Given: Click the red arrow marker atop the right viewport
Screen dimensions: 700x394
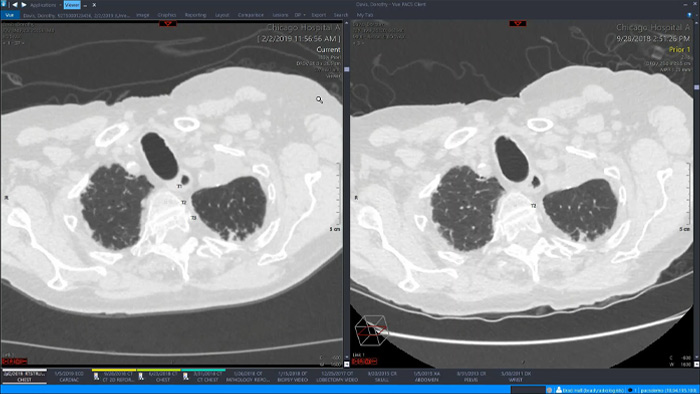Looking at the screenshot, I should pos(518,23).
